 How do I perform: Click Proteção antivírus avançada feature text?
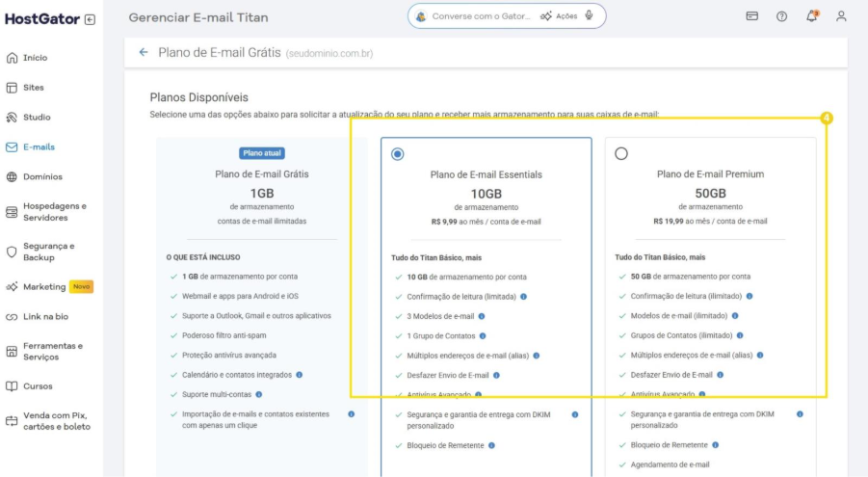point(229,356)
